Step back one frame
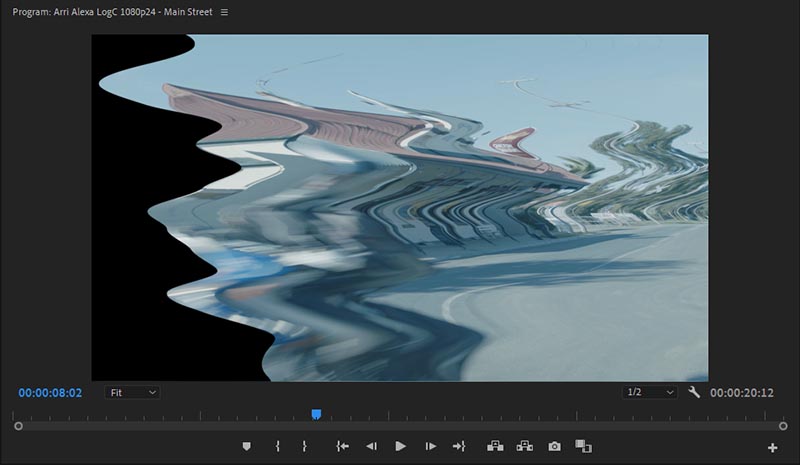 tap(371, 447)
